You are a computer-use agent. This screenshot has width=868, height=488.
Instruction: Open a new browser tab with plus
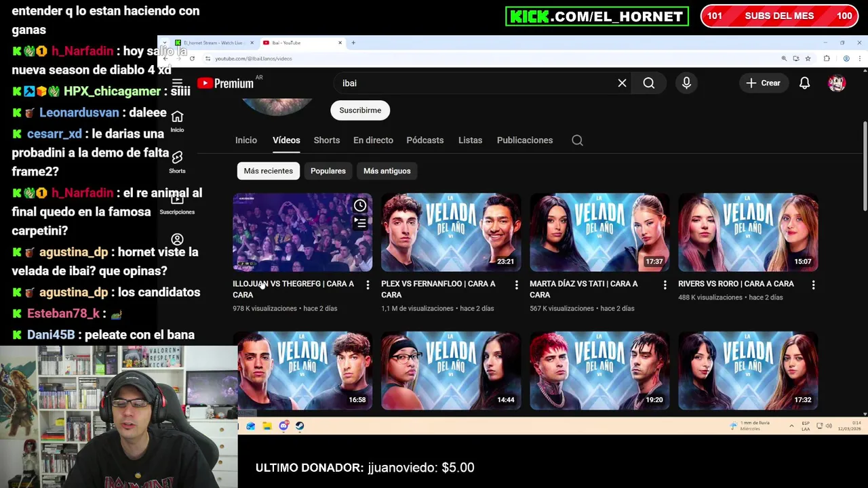[x=353, y=43]
